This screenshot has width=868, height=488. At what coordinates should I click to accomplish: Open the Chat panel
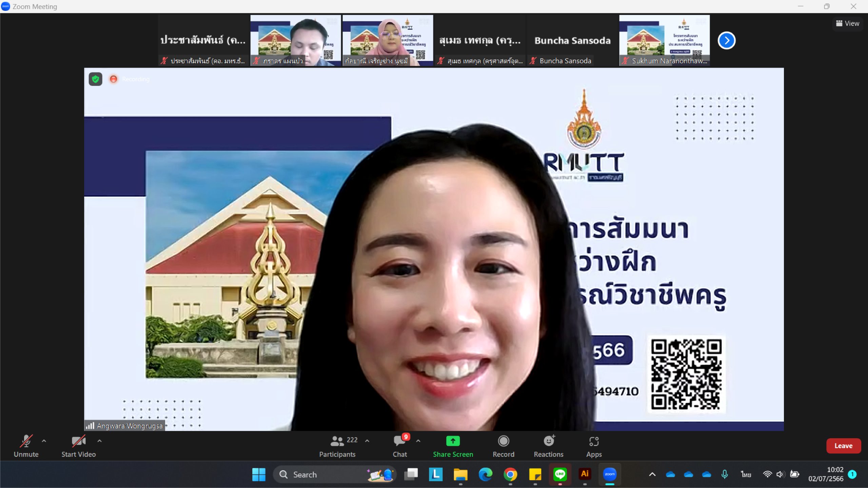click(400, 446)
